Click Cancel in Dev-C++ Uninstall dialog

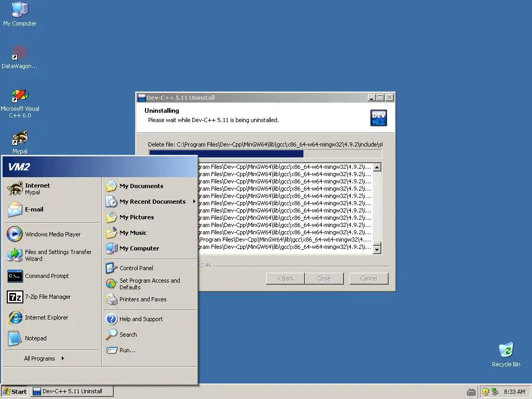[369, 278]
